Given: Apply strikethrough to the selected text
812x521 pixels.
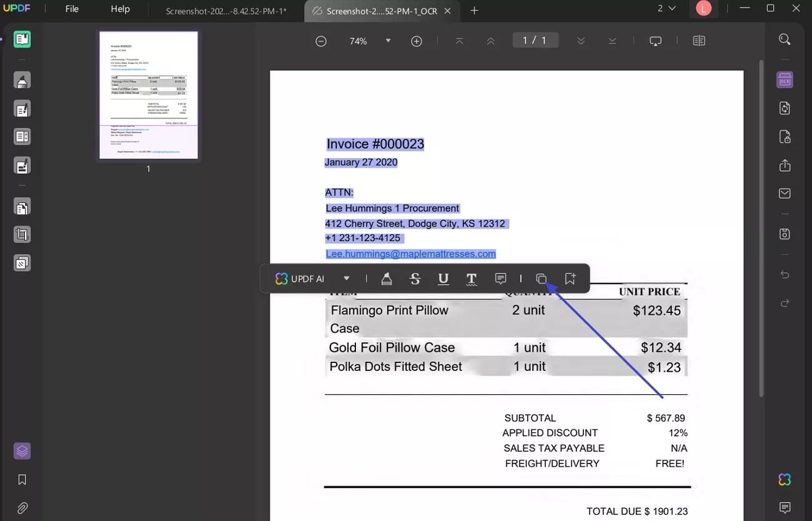Looking at the screenshot, I should [x=415, y=279].
